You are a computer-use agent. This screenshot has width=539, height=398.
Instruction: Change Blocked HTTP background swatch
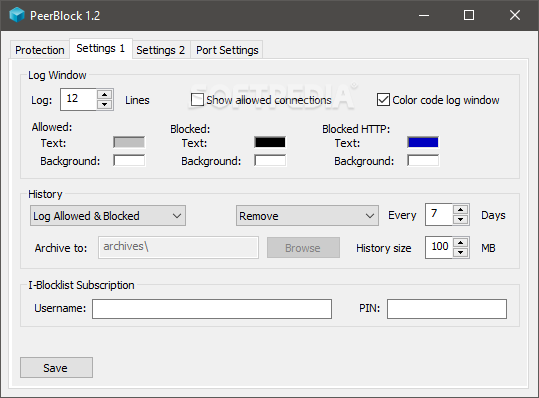pos(423,160)
